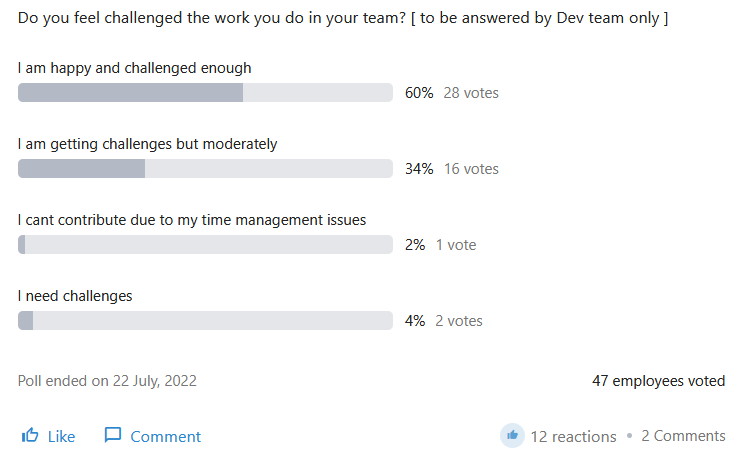Viewport: 738px width, 462px height.
Task: Select option 'I am happy and challenged enough'
Action: (135, 68)
